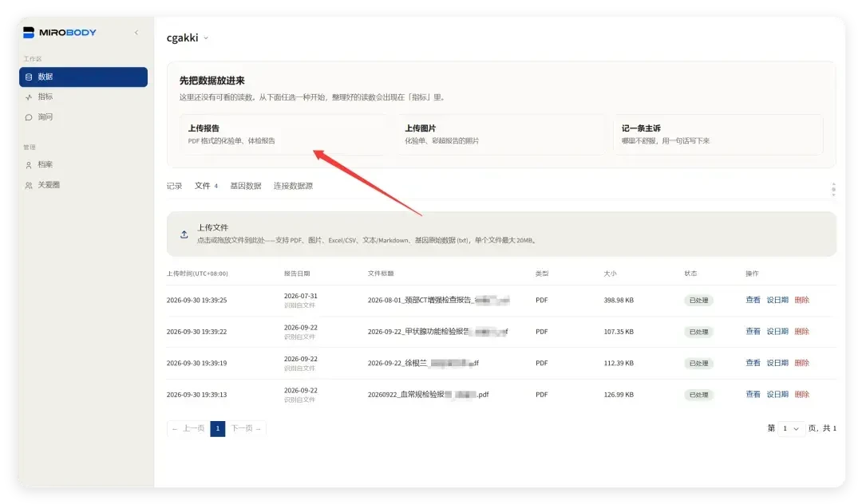Set date for the 徐根兰 file

point(777,363)
